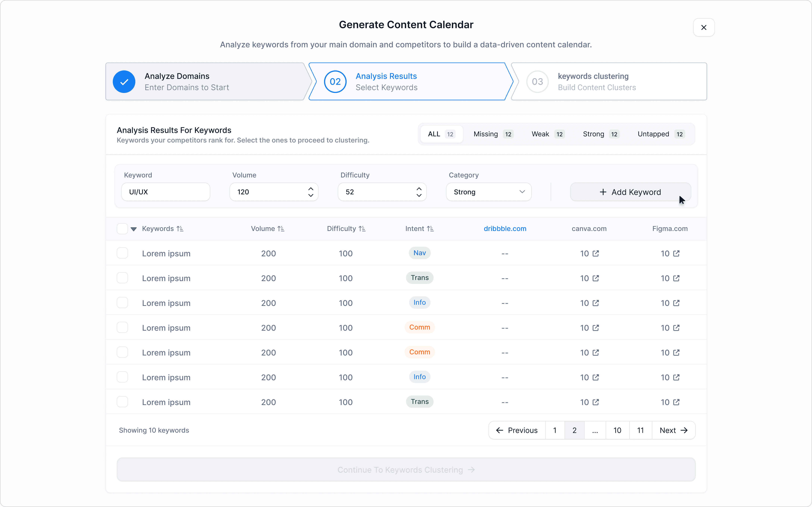The width and height of the screenshot is (812, 507).
Task: Sort by Keywords column sort icon
Action: click(180, 229)
